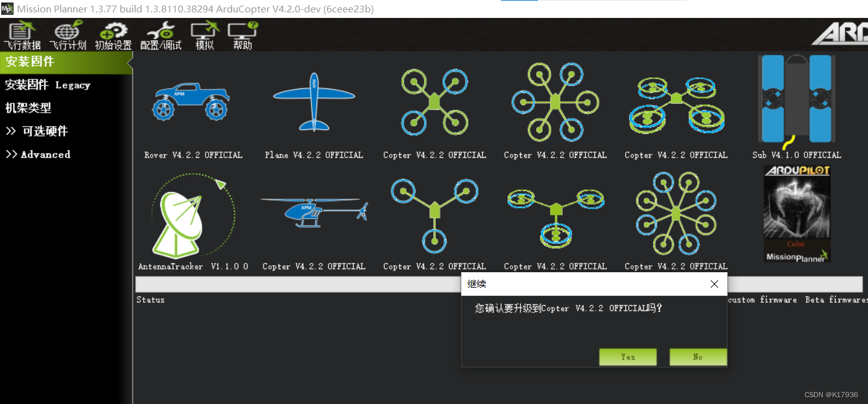The height and width of the screenshot is (404, 868).
Task: Decline the upgrade by clicking No
Action: pos(698,357)
